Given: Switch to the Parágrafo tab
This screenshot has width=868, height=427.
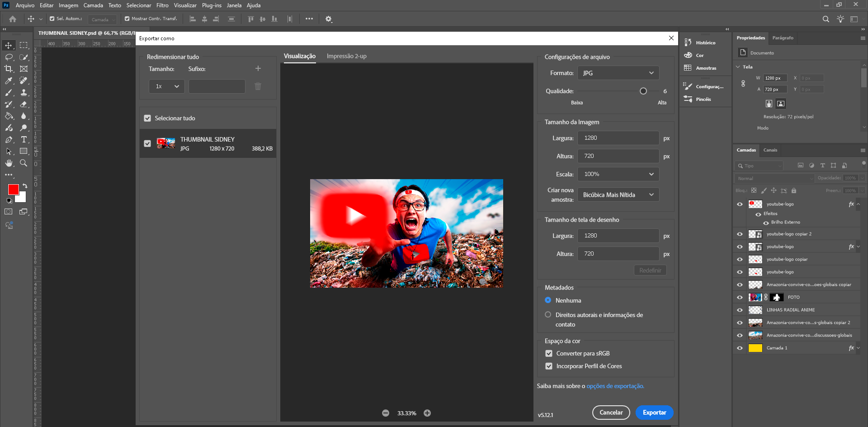Looking at the screenshot, I should coord(783,38).
